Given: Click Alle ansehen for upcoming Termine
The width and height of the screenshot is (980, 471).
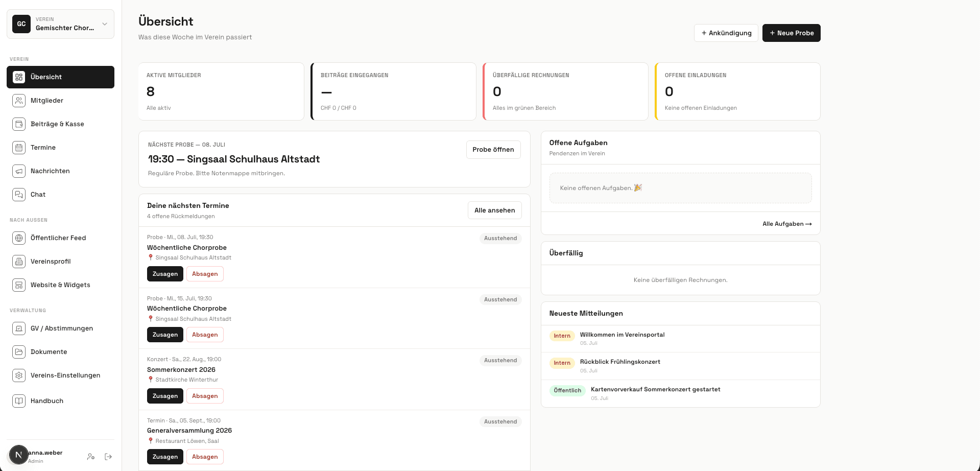Looking at the screenshot, I should 495,210.
